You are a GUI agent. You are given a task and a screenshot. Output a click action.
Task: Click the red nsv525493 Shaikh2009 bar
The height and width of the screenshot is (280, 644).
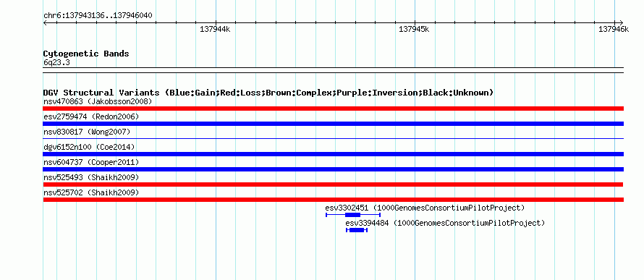[x=333, y=184]
